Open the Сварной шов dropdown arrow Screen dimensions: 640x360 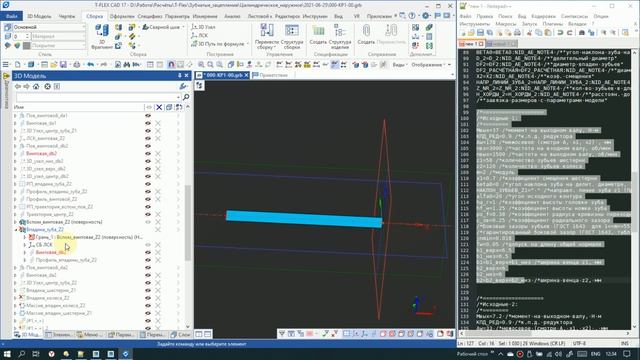(x=183, y=27)
